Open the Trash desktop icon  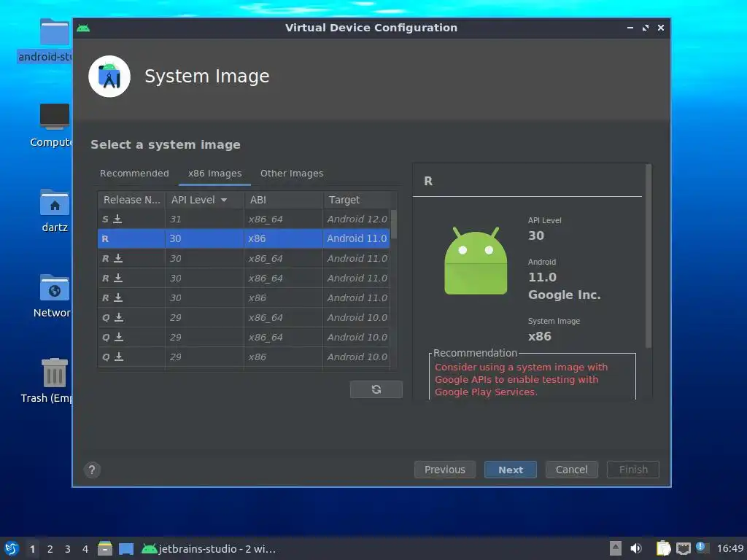[54, 373]
